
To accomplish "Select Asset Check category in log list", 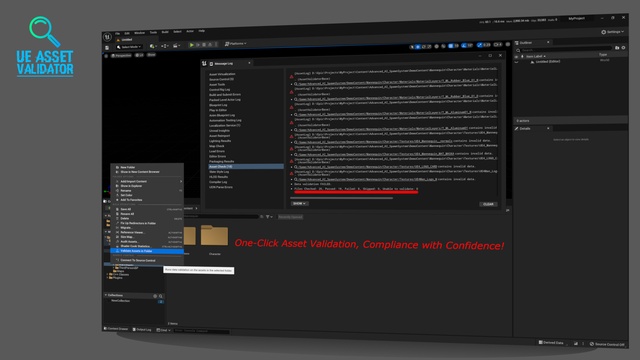I will [246, 167].
